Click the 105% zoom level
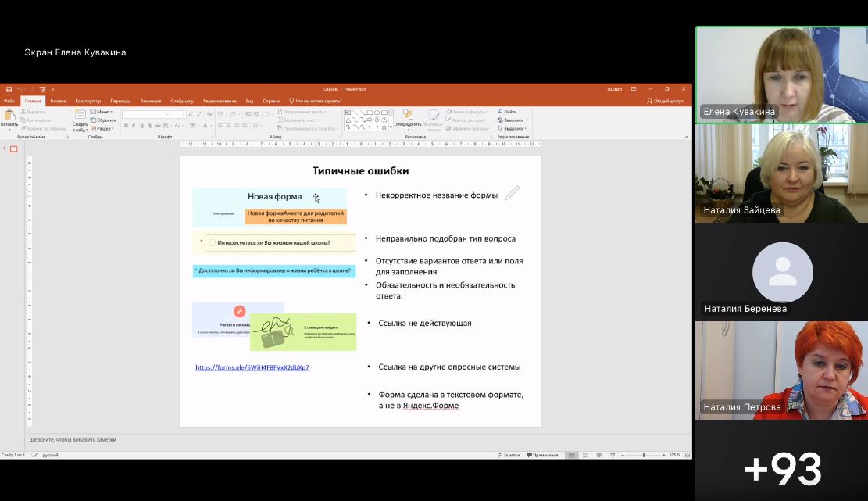Image resolution: width=868 pixels, height=501 pixels. [674, 455]
